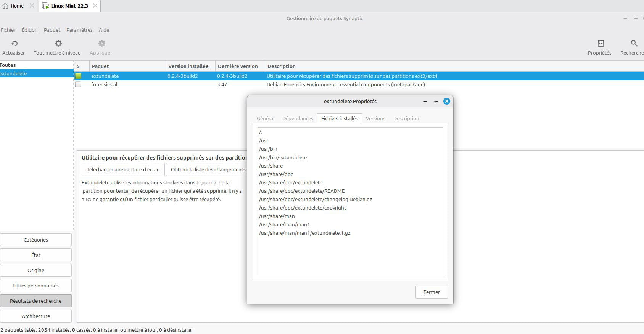644x334 pixels.
Task: Toggle the extundelete package status checkbox
Action: [78, 76]
